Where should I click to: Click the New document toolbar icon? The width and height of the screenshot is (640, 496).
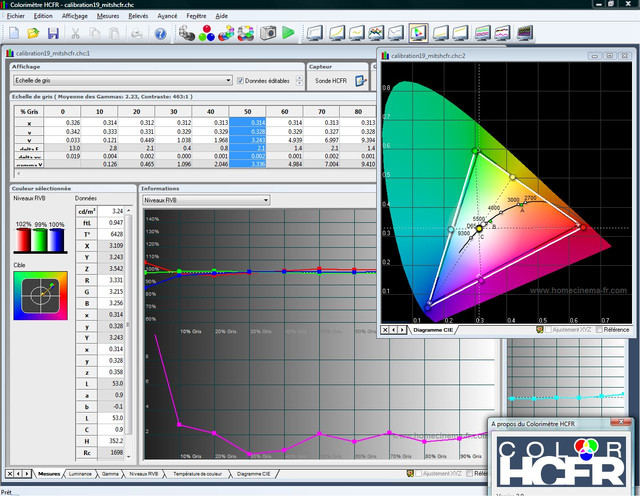[12, 33]
